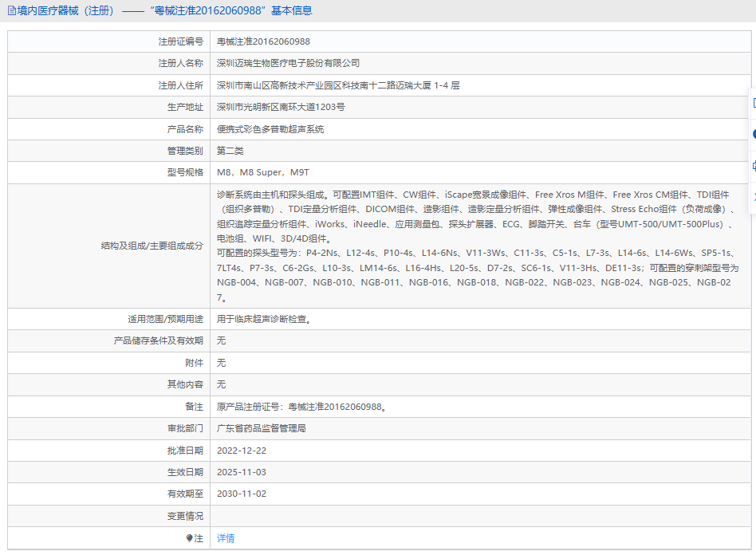
Task: Click the registrant address in 注册人住所 row
Action: click(x=338, y=85)
